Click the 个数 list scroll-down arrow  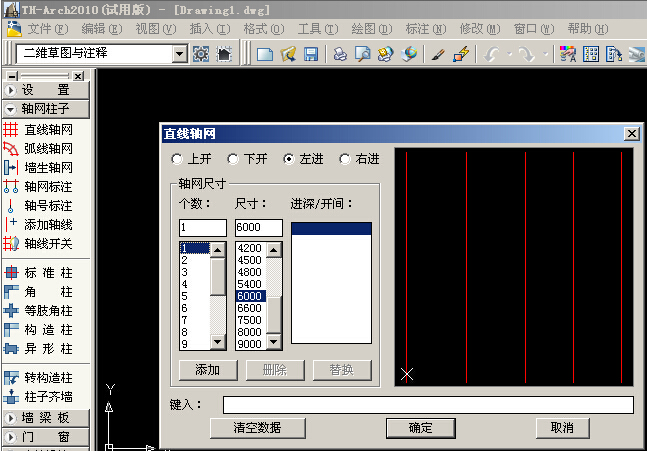217,342
